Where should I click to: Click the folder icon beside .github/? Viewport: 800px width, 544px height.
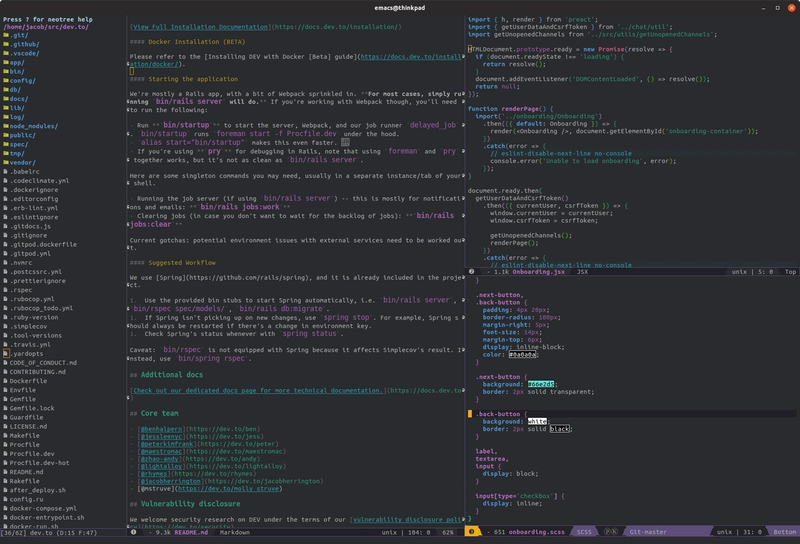[x=6, y=44]
